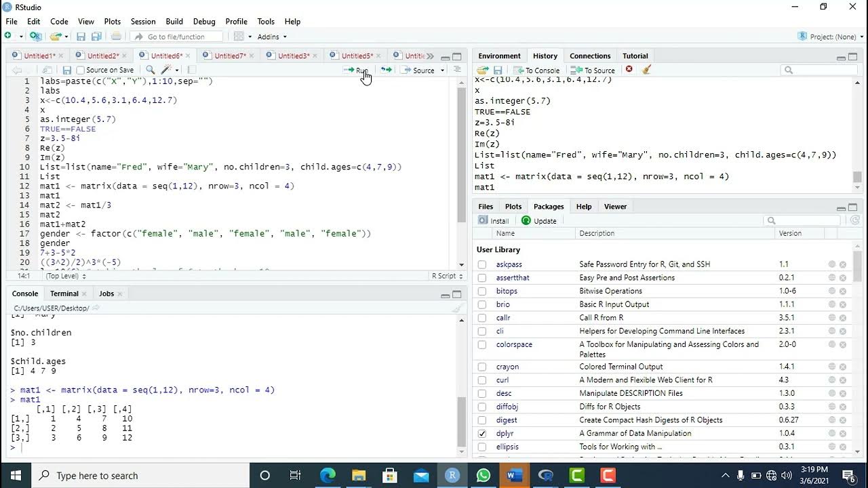This screenshot has height=488, width=868.
Task: Click the show in new window icon
Action: pyautogui.click(x=47, y=70)
